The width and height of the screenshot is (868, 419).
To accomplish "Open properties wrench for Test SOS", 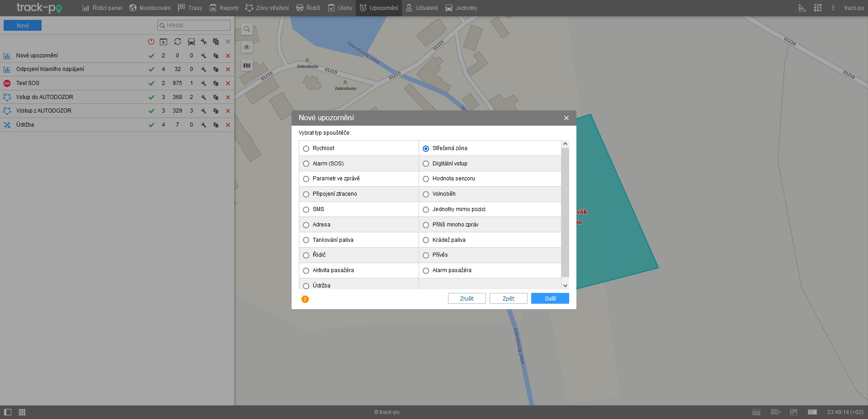I will tap(203, 84).
